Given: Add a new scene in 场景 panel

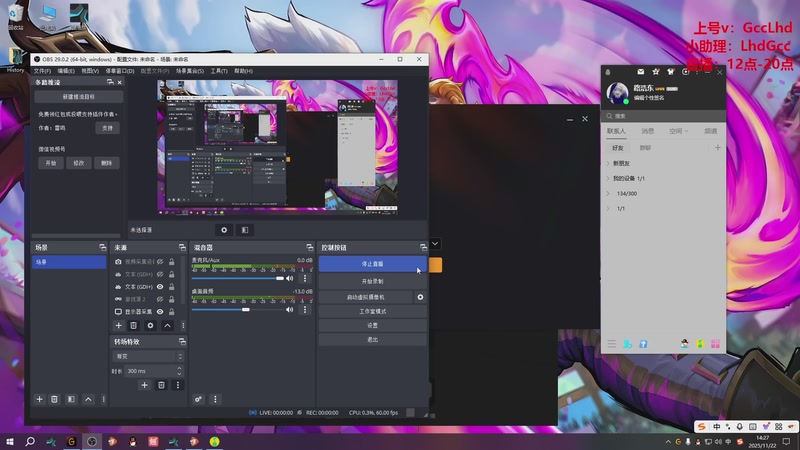Looking at the screenshot, I should (39, 399).
